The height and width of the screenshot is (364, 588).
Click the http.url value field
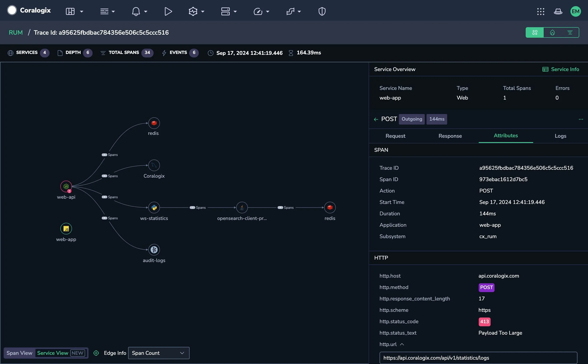pyautogui.click(x=478, y=358)
